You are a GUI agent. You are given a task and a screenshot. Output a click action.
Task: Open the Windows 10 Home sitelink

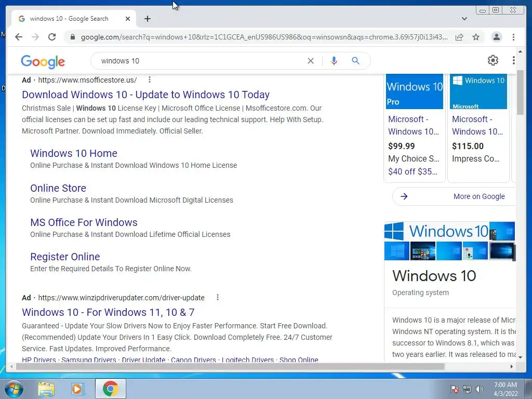(74, 153)
